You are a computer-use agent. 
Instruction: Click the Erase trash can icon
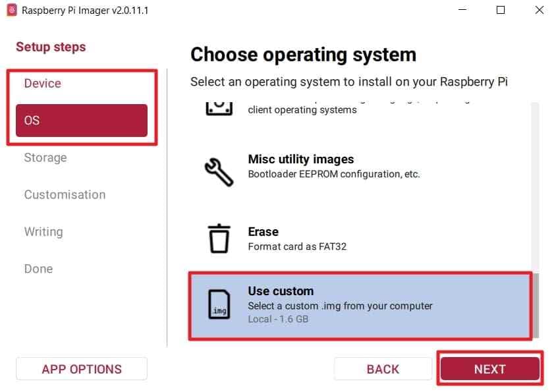click(x=219, y=238)
